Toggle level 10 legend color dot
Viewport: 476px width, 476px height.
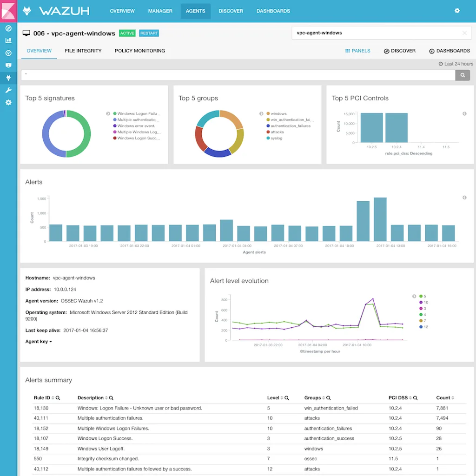tap(421, 302)
